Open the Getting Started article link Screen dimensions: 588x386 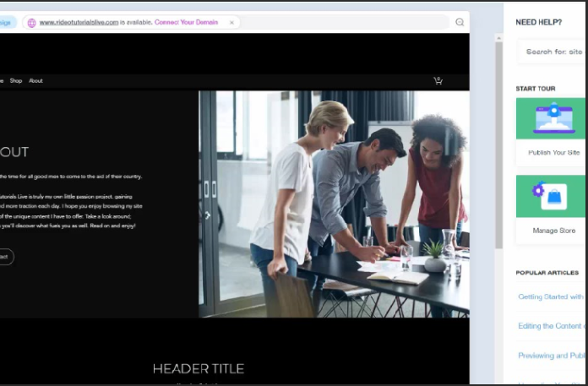point(551,296)
